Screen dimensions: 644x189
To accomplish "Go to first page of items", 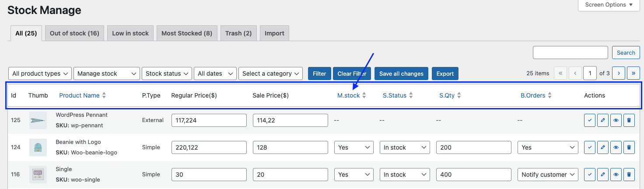I will (x=560, y=73).
